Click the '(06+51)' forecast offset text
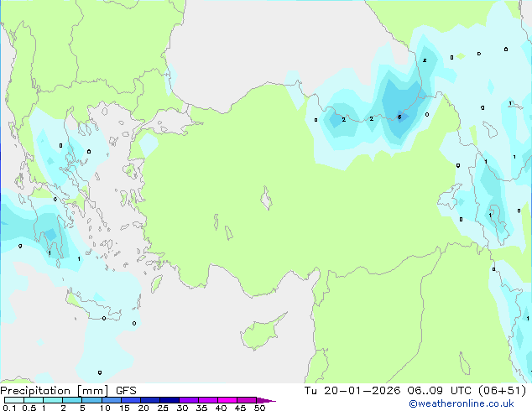This screenshot has height=411, width=532. pyautogui.click(x=502, y=391)
